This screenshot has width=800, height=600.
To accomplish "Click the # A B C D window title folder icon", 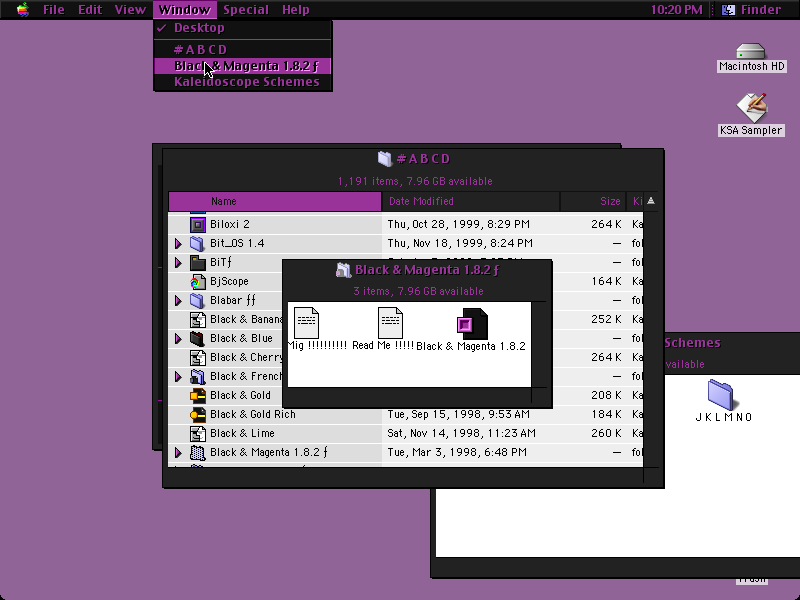I will 385,159.
